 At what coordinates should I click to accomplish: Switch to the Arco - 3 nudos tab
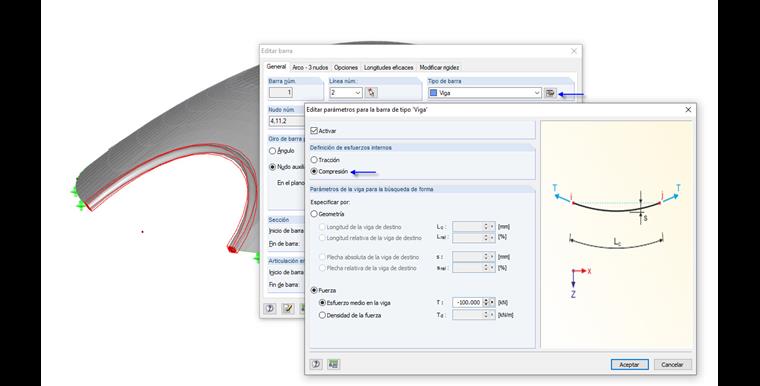pos(310,67)
